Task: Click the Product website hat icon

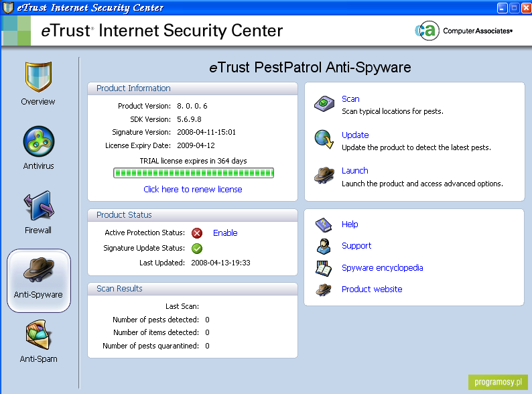Action: pyautogui.click(x=324, y=289)
